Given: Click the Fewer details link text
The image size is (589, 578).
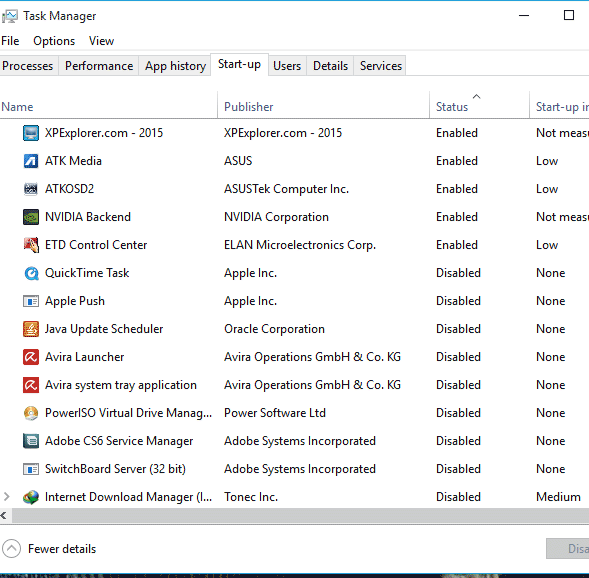Looking at the screenshot, I should coord(62,549).
